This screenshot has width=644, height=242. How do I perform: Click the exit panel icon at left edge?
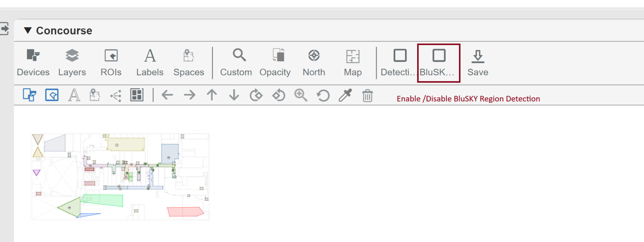tap(4, 29)
